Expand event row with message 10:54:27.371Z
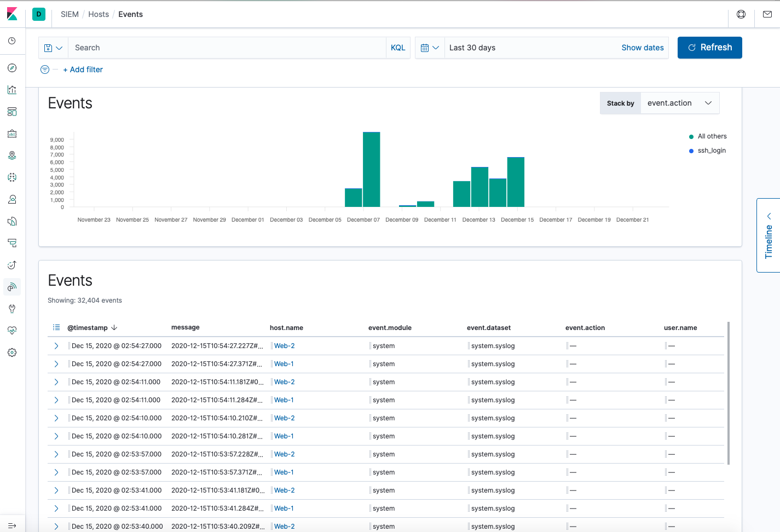 coord(56,364)
